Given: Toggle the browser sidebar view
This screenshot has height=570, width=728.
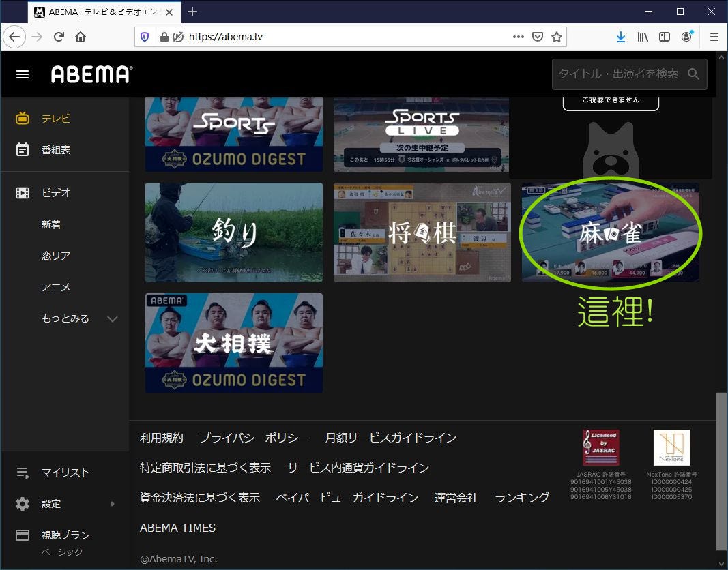Looking at the screenshot, I should click(665, 37).
